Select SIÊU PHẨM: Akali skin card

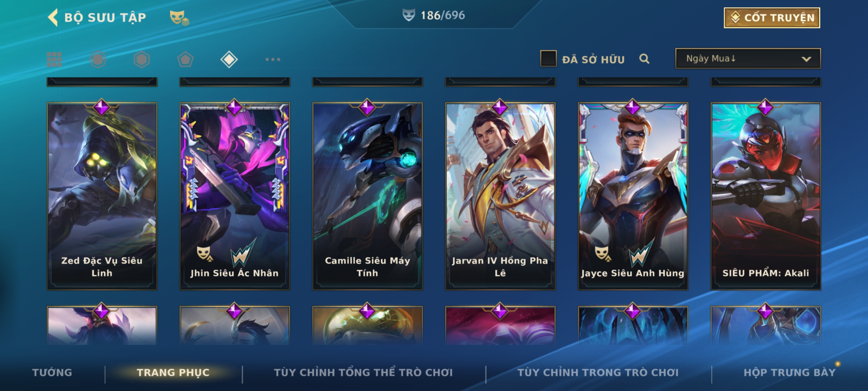(766, 196)
